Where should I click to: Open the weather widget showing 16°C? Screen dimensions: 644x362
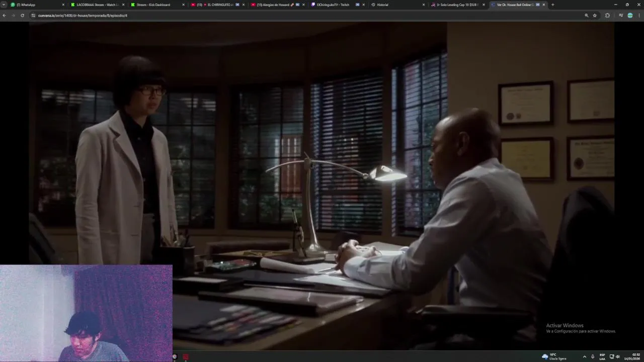coord(554,356)
